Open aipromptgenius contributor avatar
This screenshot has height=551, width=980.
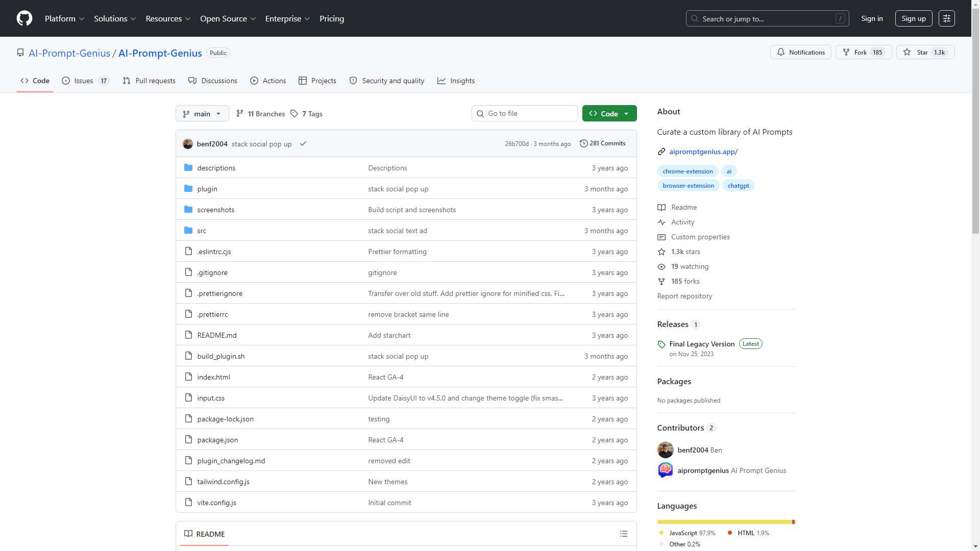click(666, 470)
